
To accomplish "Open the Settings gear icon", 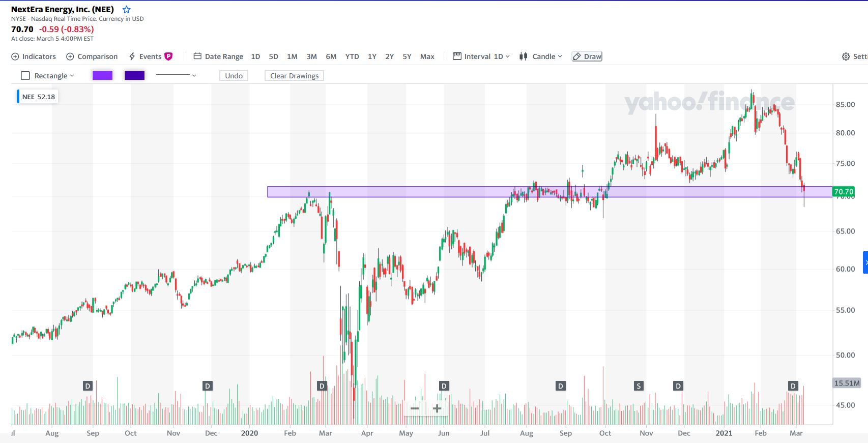I will pyautogui.click(x=846, y=56).
